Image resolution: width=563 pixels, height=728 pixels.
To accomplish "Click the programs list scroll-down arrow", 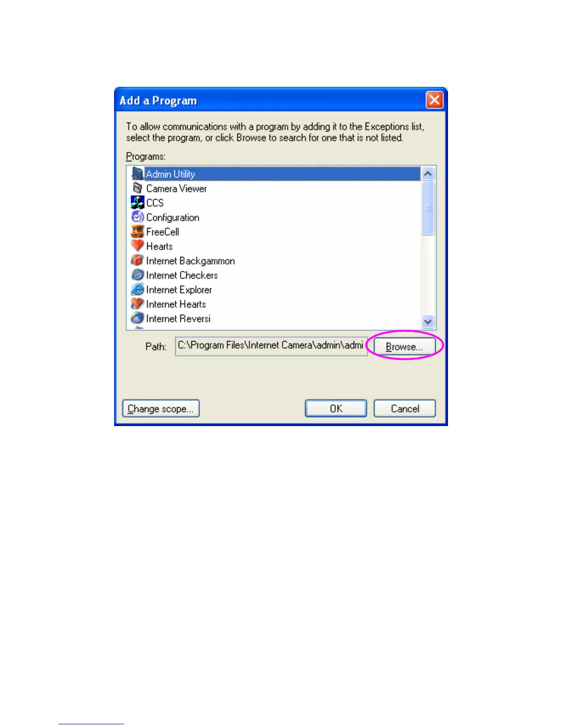I will [x=428, y=322].
